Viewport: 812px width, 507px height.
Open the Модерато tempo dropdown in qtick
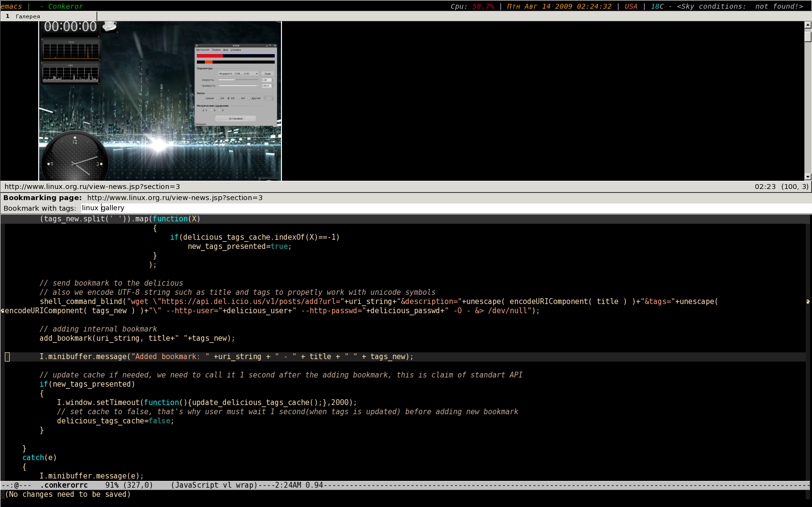(238, 73)
